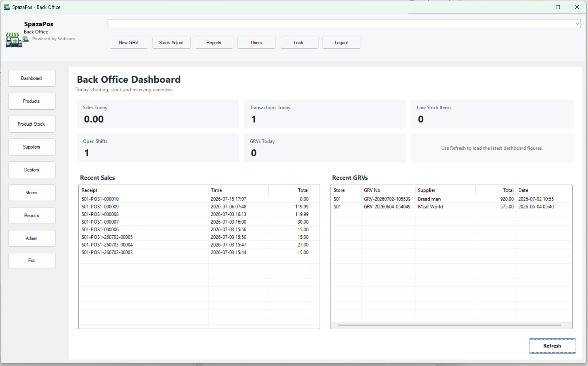Lock the back office session
Image resolution: width=588 pixels, height=366 pixels.
click(x=299, y=43)
